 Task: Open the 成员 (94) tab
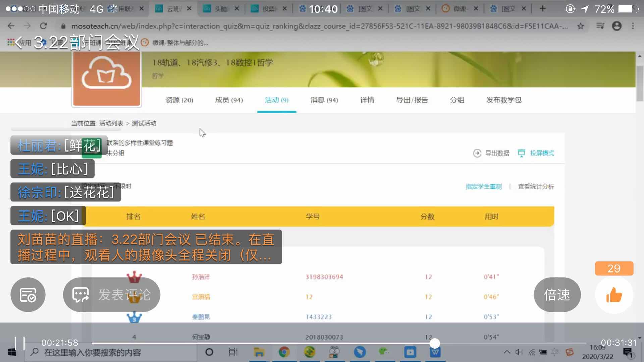coord(229,100)
